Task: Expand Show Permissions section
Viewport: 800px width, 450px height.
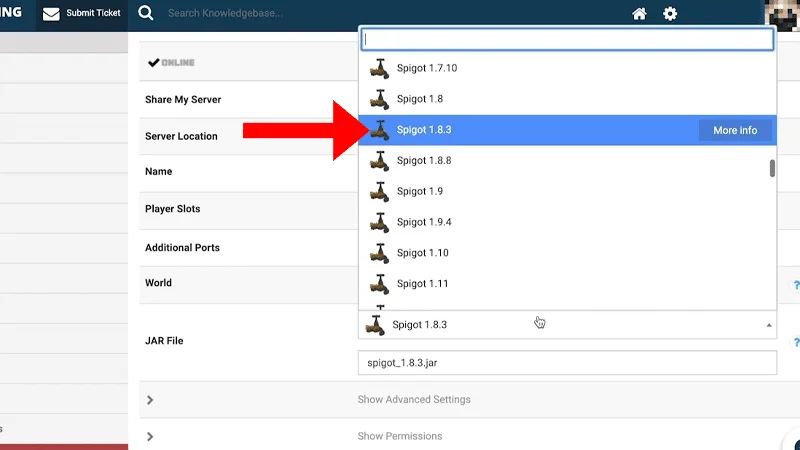Action: [x=399, y=436]
